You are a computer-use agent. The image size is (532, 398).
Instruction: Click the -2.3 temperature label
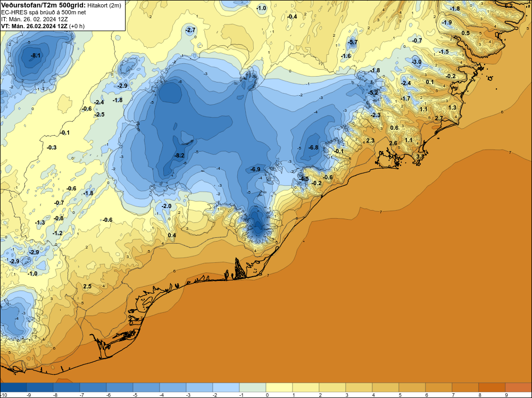(375, 115)
